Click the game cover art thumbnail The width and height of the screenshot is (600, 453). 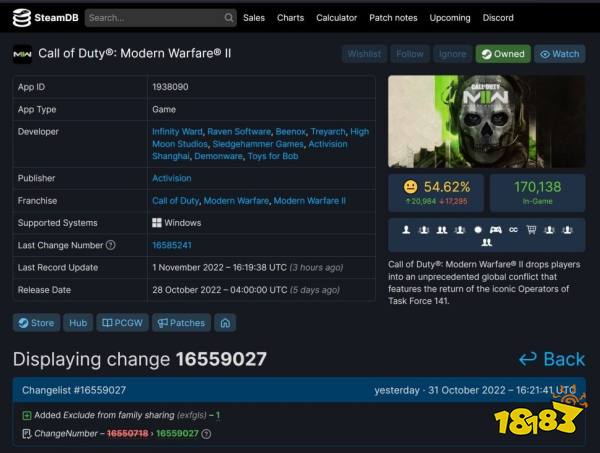point(486,121)
